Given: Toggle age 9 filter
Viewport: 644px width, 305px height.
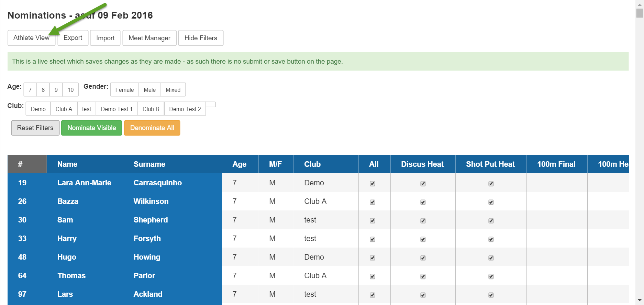Looking at the screenshot, I should click(56, 90).
